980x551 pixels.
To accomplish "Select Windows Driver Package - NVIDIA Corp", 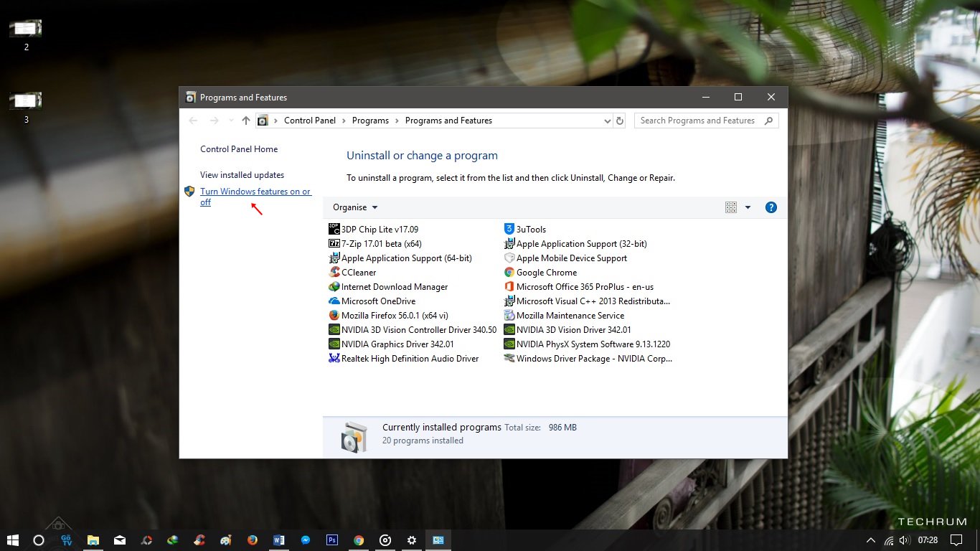I will pos(588,359).
